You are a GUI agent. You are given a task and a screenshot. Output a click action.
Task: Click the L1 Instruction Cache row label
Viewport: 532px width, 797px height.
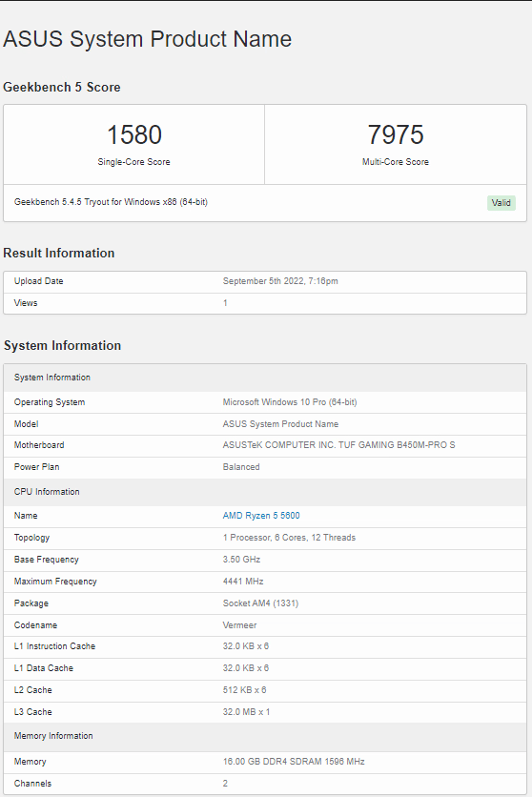[x=55, y=646]
